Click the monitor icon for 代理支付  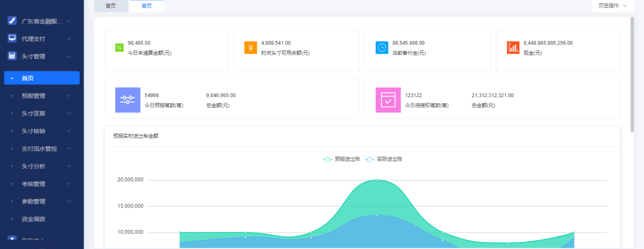coord(12,38)
